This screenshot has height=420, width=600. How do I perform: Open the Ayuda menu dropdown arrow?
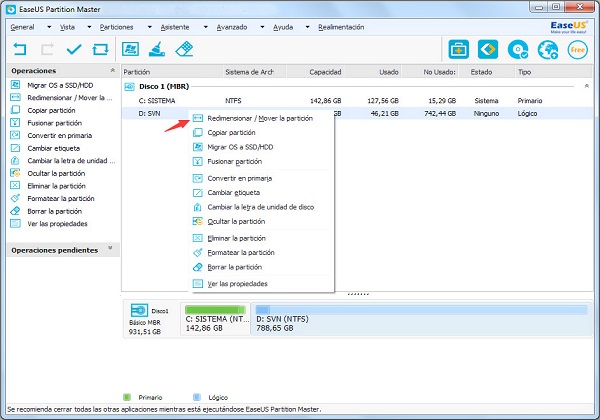tap(307, 27)
